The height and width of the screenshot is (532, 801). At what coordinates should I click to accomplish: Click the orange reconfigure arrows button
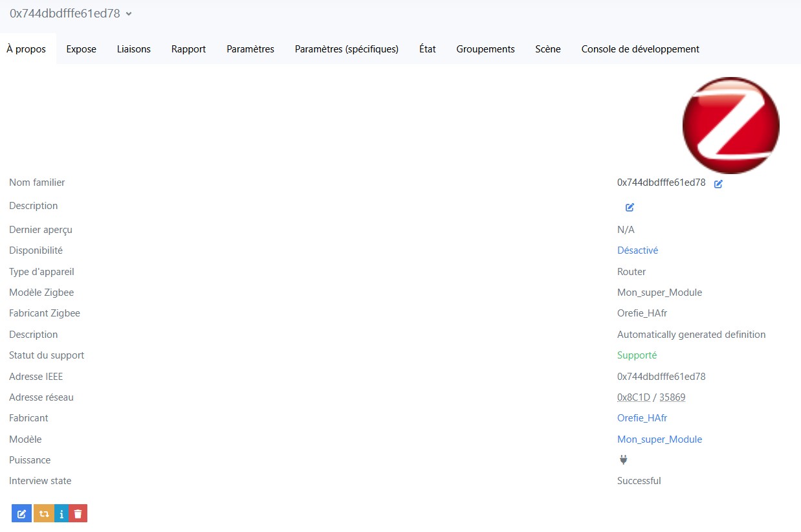click(43, 513)
